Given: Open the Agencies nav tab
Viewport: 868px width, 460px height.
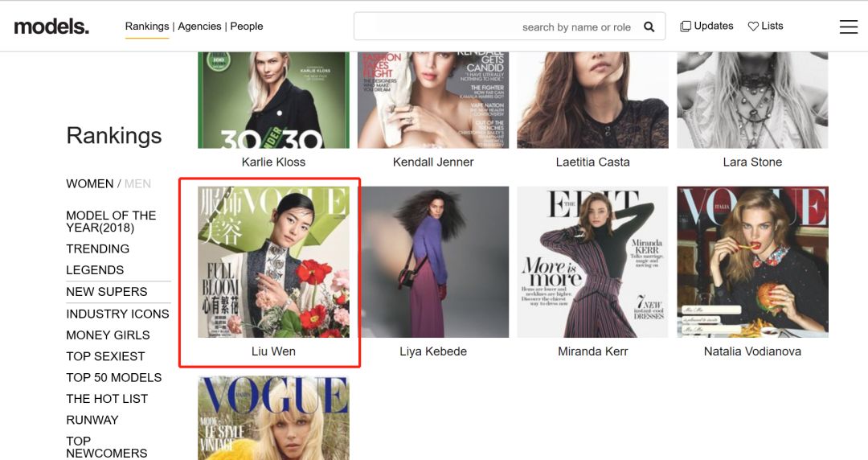Looking at the screenshot, I should (x=199, y=26).
